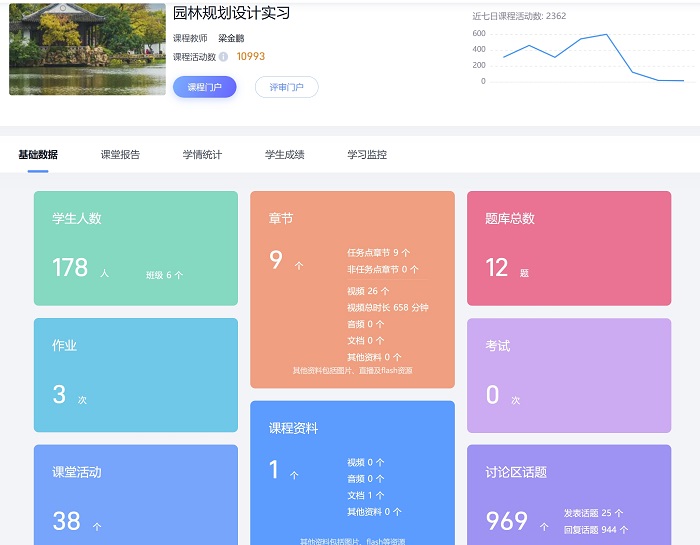The width and height of the screenshot is (700, 545).
Task: Click the 学生人数 card showing 178
Action: (136, 248)
